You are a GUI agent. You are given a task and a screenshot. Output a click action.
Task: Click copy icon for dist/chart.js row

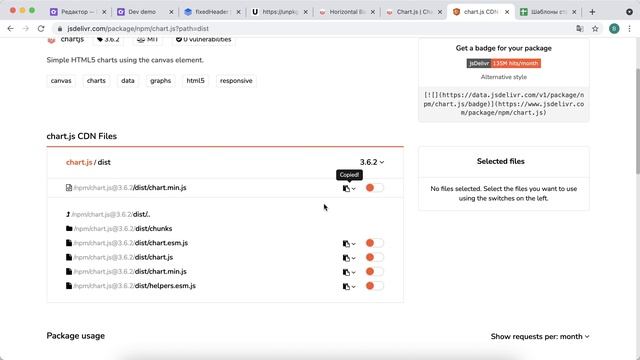pos(346,258)
